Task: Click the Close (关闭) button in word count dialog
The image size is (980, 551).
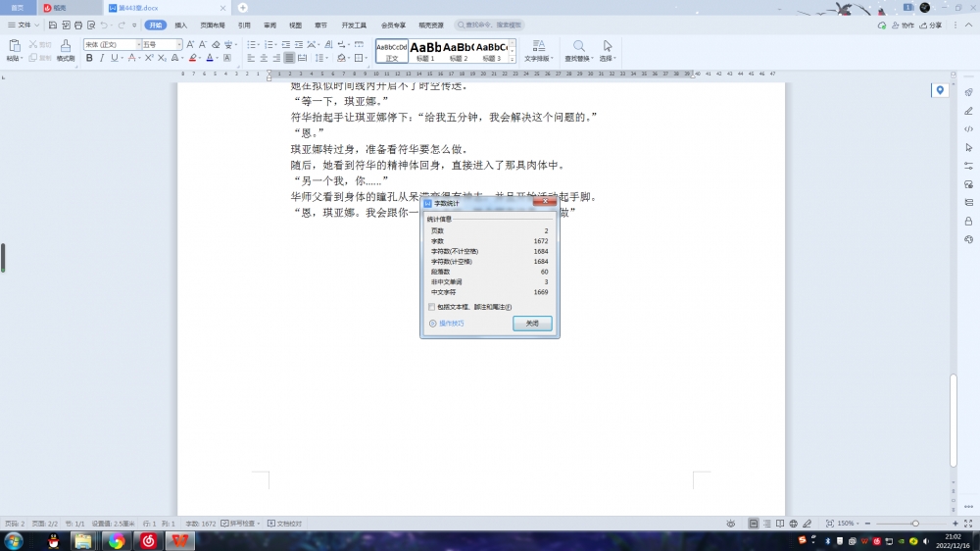Action: [x=532, y=324]
